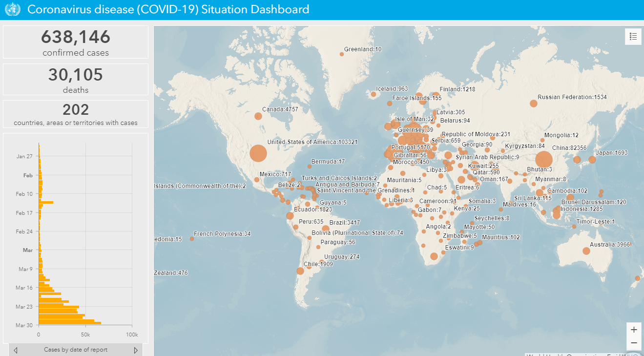Click the longest Mar 30 bar in the chart
Image resolution: width=644 pixels, height=356 pixels.
click(x=68, y=322)
